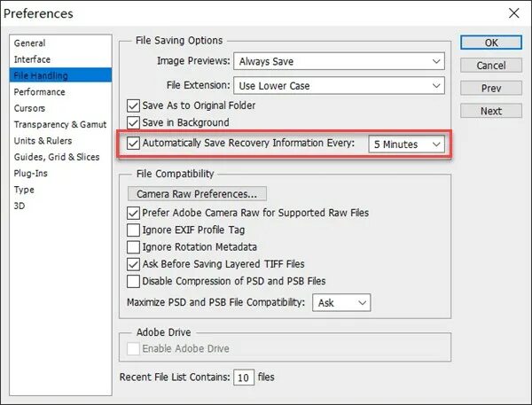Image resolution: width=532 pixels, height=405 pixels.
Task: Click the Cancel button
Action: pyautogui.click(x=491, y=65)
